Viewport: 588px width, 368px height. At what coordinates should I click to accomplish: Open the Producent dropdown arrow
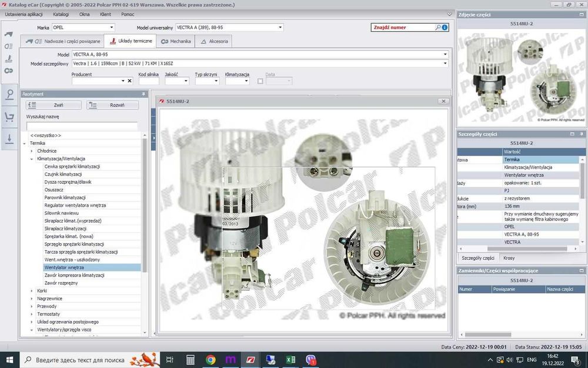click(x=123, y=81)
